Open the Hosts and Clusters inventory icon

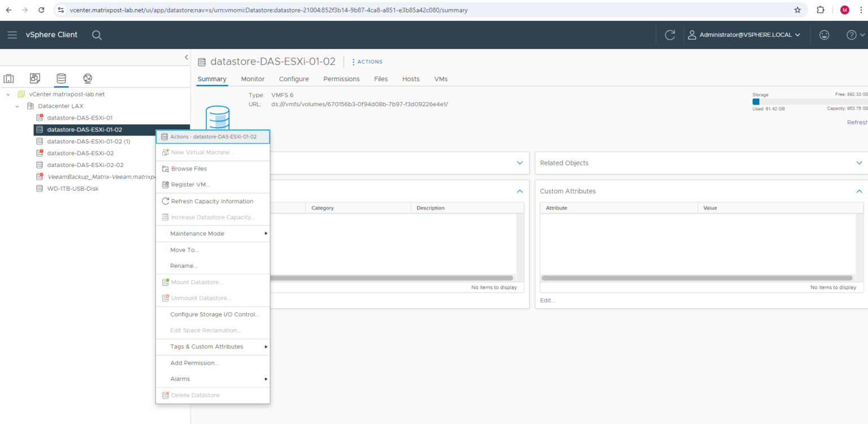[8, 78]
